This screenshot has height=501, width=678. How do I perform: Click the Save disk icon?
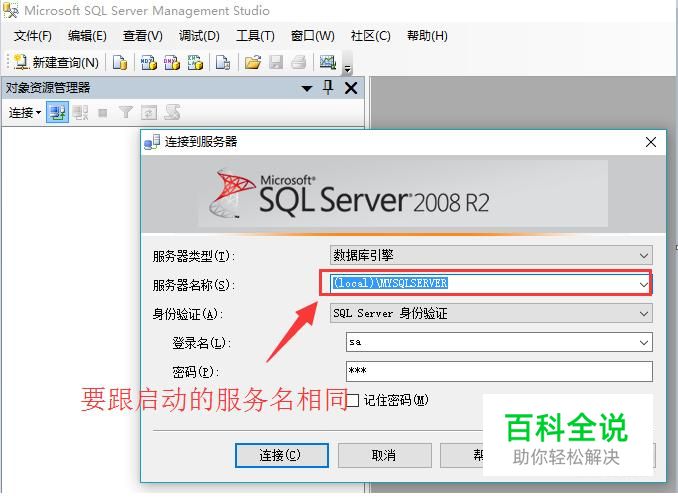pos(276,63)
